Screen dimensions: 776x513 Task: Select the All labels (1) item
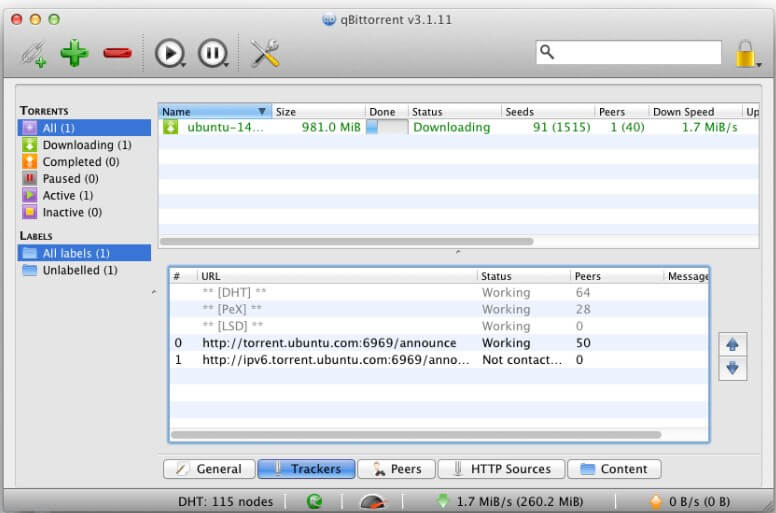point(84,253)
